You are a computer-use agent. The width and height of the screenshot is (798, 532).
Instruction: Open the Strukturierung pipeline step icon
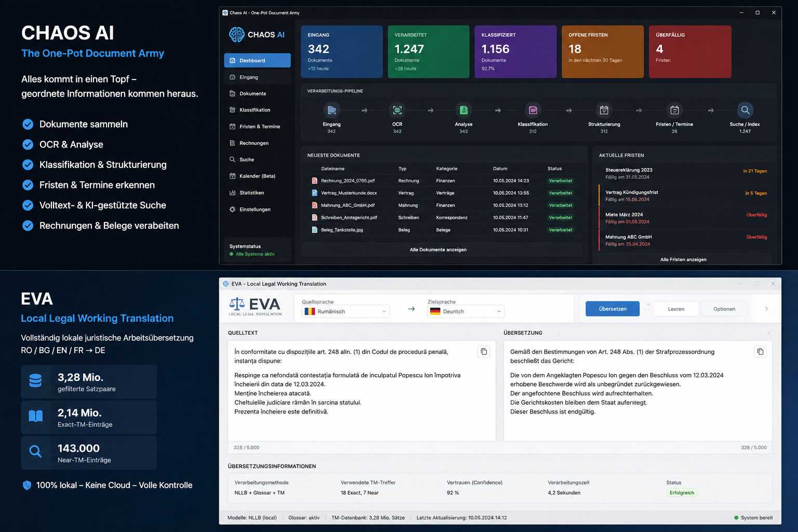point(604,110)
